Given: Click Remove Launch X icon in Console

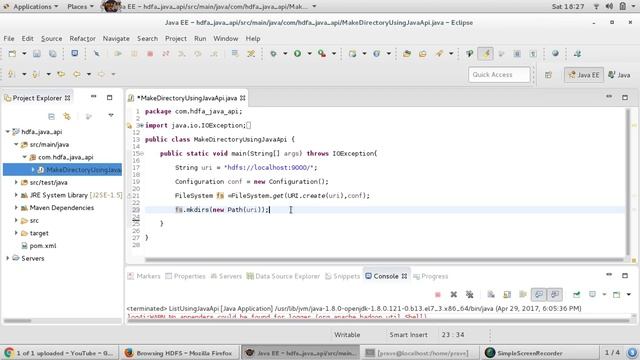Looking at the screenshot, I should [453, 294].
